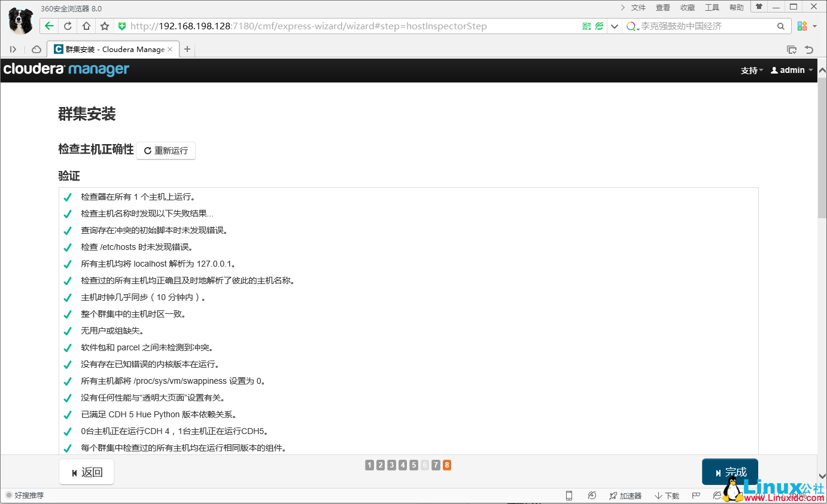Open the 工具 menu
Screen dimensions: 827x504
point(712,7)
